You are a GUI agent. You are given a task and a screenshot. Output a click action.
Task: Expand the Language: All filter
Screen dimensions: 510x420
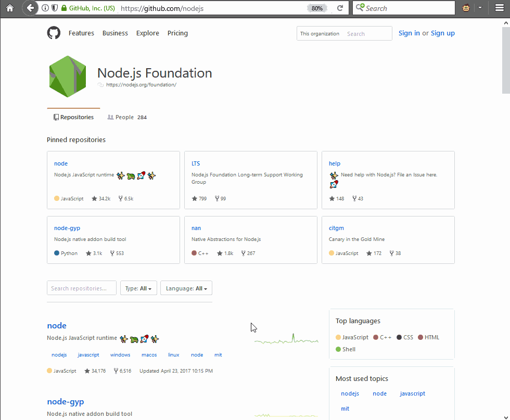[186, 288]
